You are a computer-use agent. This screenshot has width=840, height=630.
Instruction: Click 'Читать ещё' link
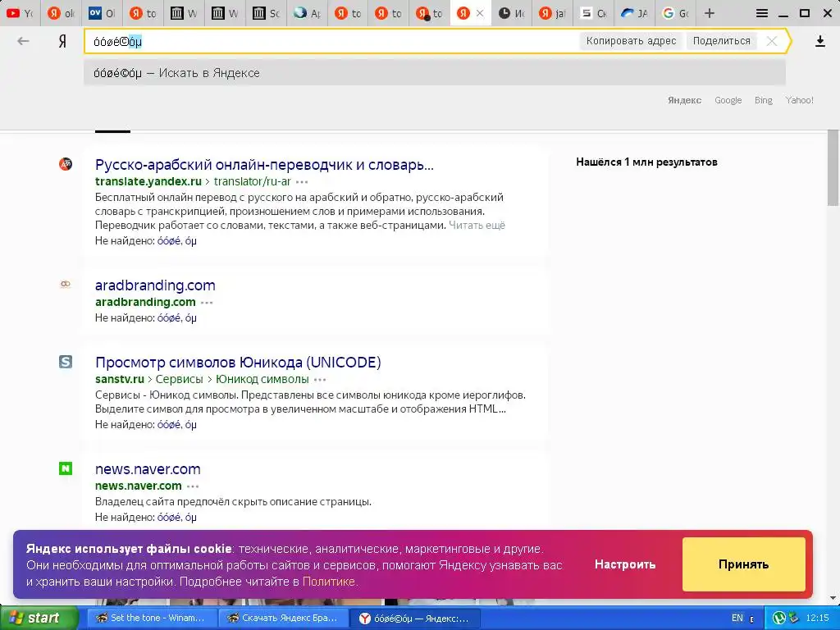[477, 225]
